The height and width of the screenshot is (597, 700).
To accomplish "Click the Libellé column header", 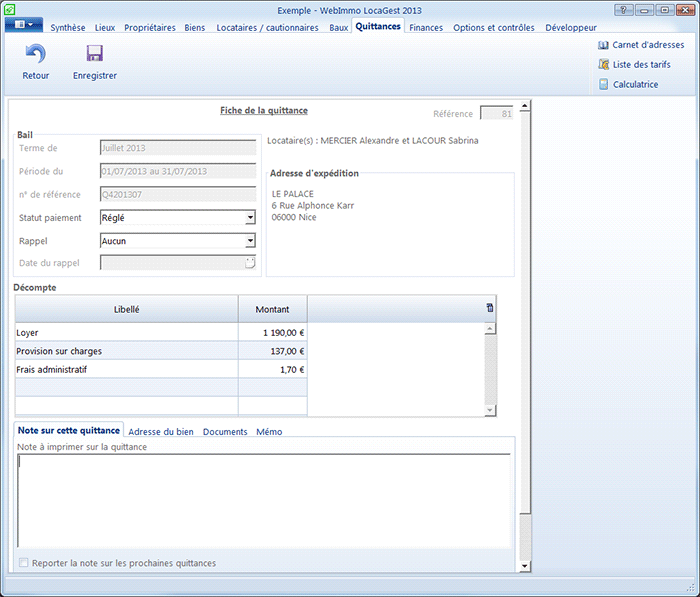I will coord(126,309).
